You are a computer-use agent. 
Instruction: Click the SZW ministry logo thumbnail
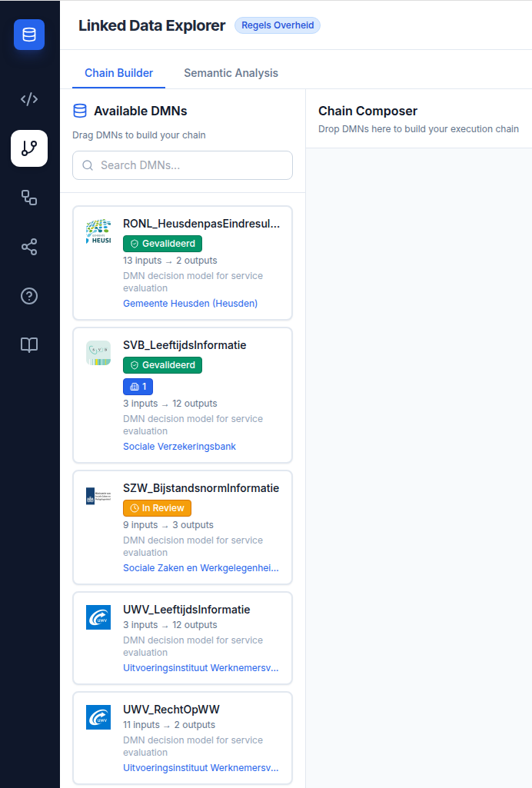(98, 496)
